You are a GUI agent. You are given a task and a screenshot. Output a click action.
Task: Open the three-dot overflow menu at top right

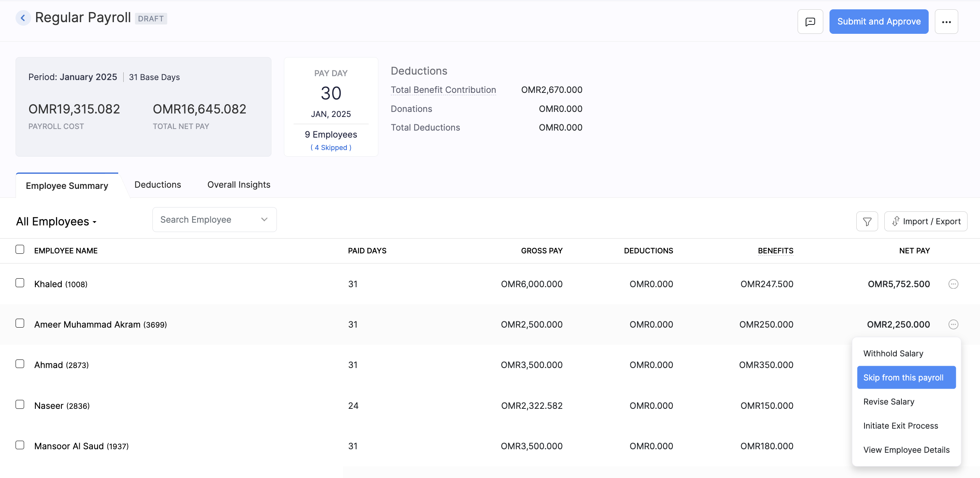947,21
